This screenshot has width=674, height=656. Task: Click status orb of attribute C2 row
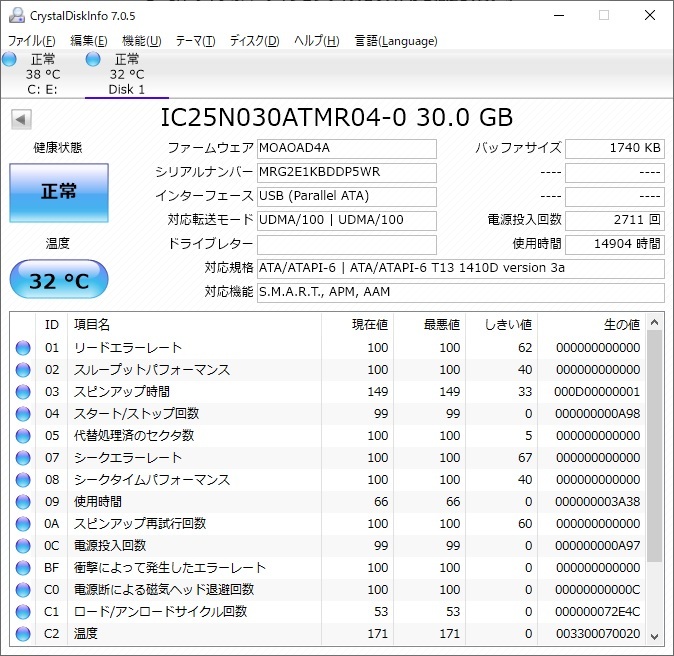click(23, 634)
